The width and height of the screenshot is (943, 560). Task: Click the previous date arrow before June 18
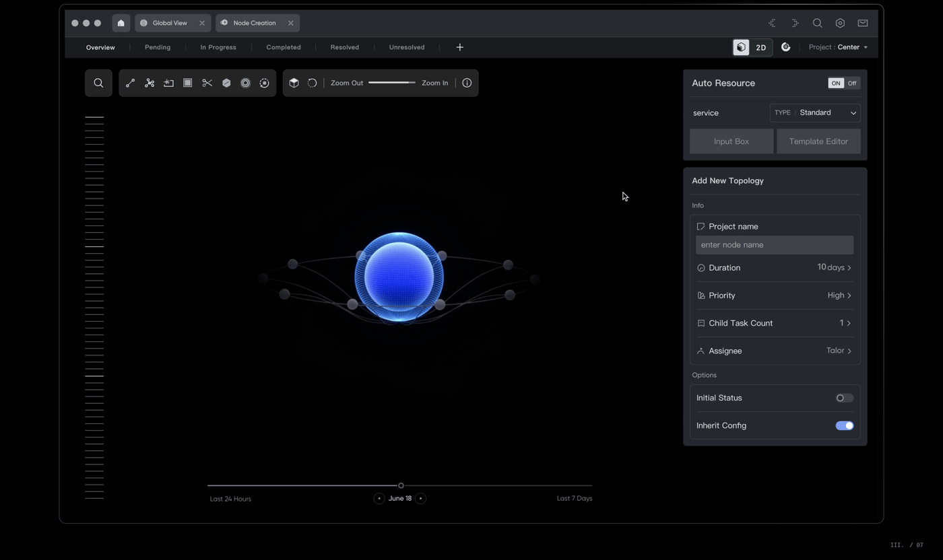pyautogui.click(x=379, y=498)
